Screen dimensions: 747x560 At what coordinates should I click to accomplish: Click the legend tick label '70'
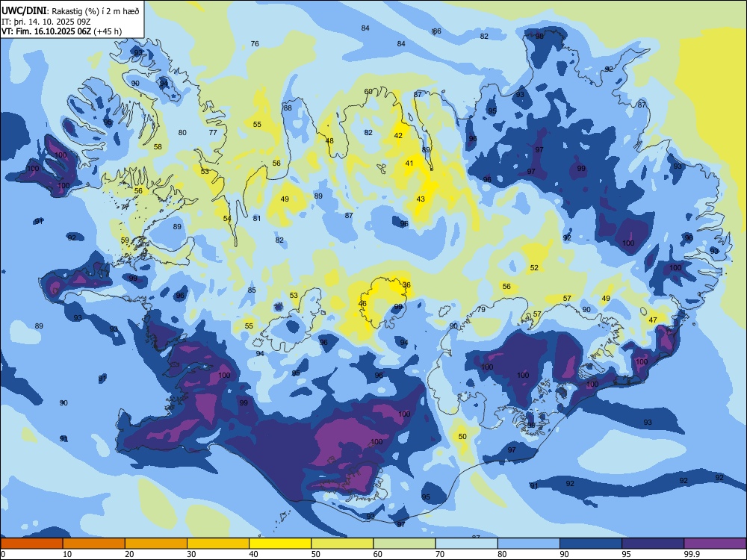[440, 554]
